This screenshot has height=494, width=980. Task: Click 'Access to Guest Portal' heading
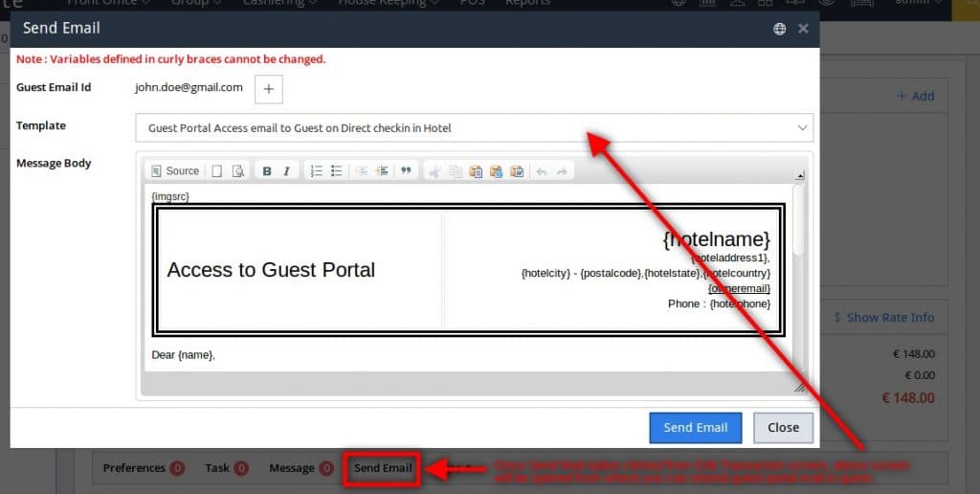tap(271, 270)
